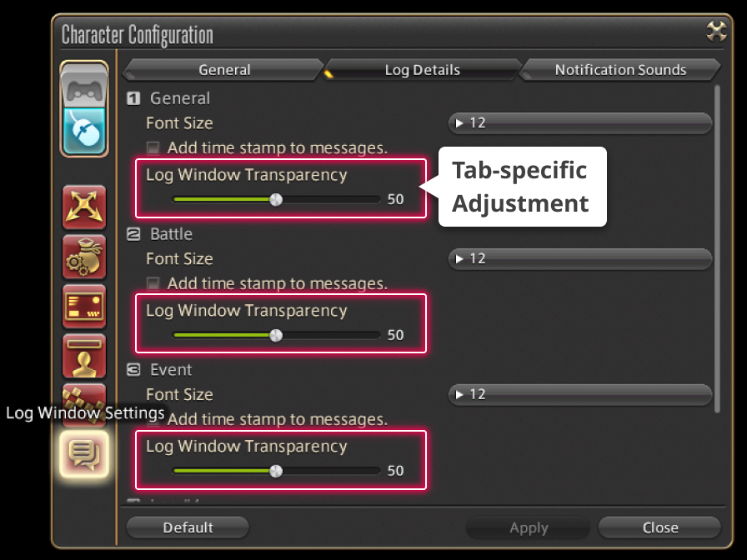Switch to the Notification Sounds tab
Image resolution: width=747 pixels, height=560 pixels.
pyautogui.click(x=620, y=70)
